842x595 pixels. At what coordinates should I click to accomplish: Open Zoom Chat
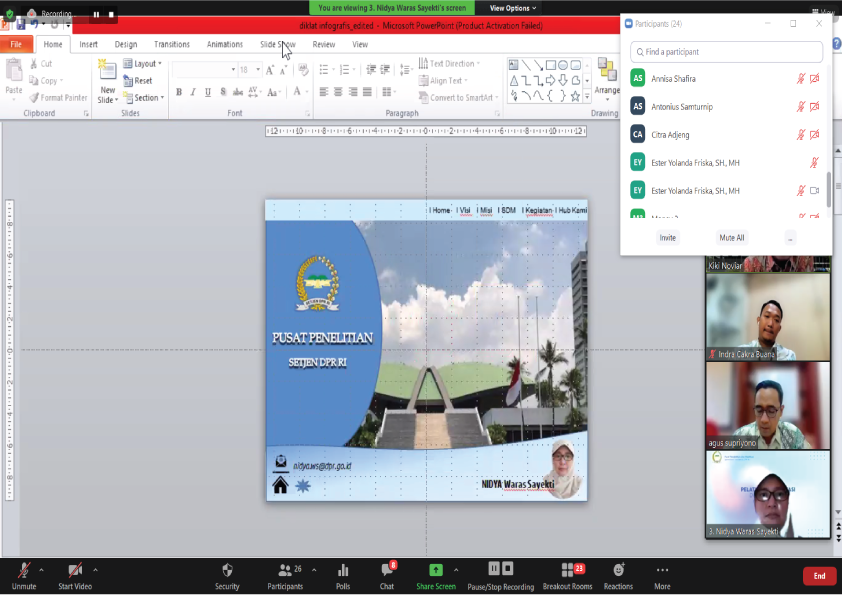coord(387,576)
